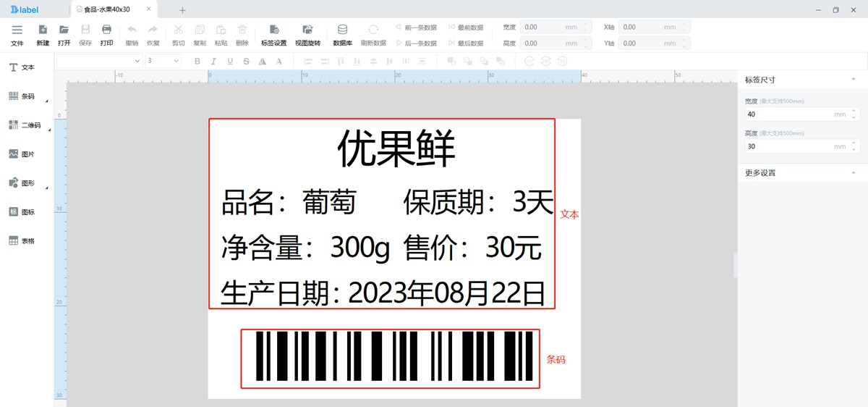Open the font family dropdown
Screen dimensions: 868x407
pyautogui.click(x=99, y=62)
